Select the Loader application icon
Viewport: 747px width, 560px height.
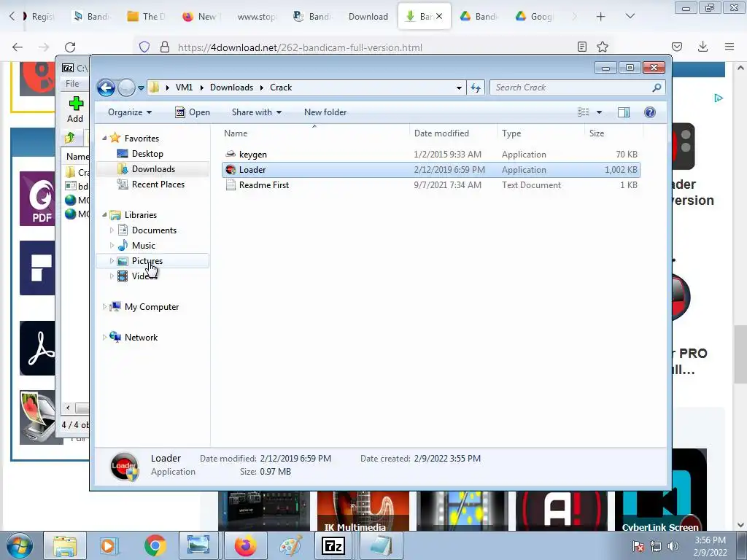(x=231, y=169)
